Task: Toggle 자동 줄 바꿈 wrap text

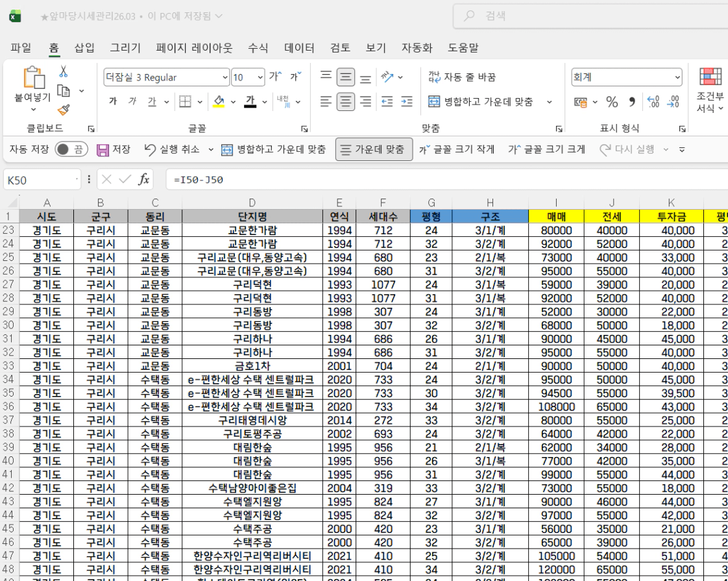Action: (x=462, y=77)
